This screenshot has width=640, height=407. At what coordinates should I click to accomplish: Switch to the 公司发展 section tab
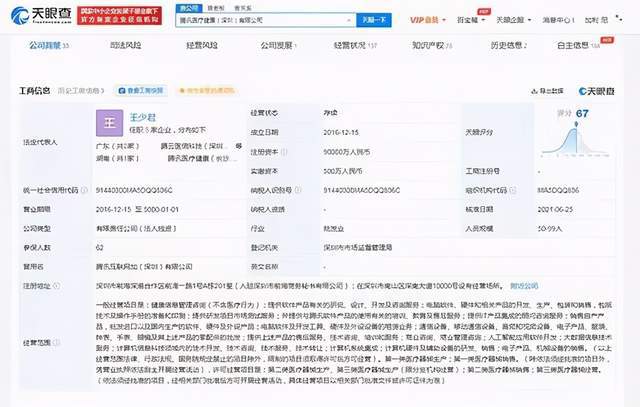tap(279, 45)
